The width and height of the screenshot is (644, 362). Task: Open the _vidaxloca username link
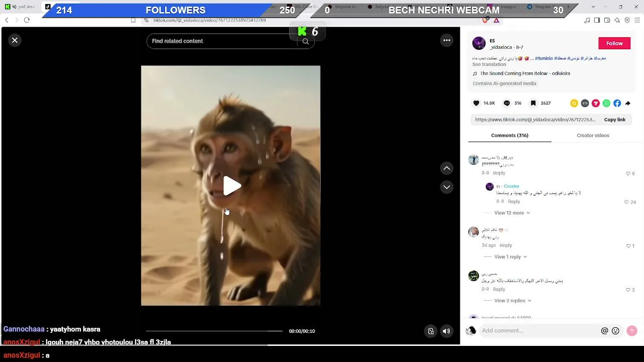(x=501, y=47)
